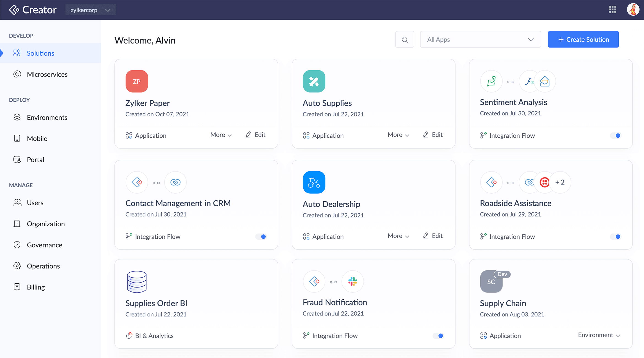This screenshot has height=358, width=644.
Task: Open the user profile avatar
Action: tap(633, 9)
